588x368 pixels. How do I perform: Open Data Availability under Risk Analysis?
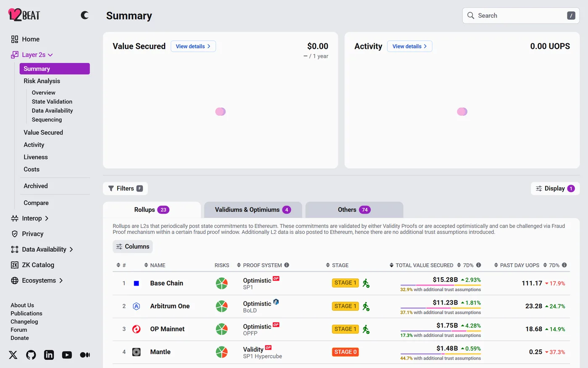tap(52, 111)
